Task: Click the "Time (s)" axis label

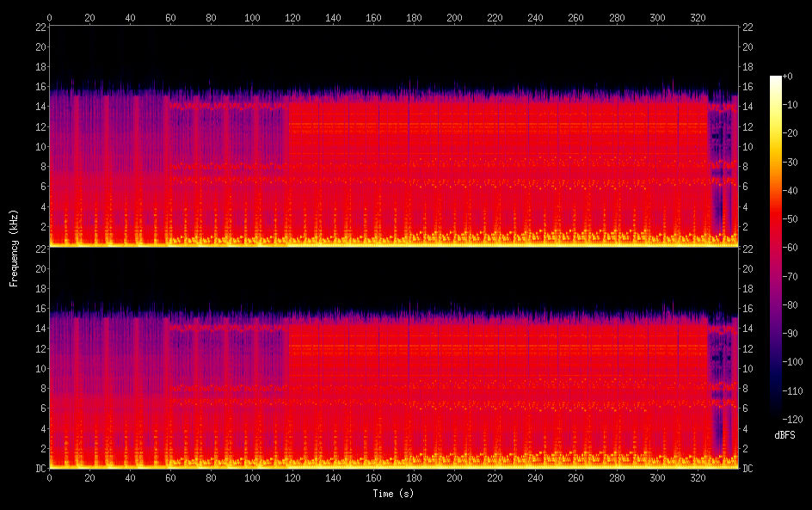Action: [x=394, y=494]
